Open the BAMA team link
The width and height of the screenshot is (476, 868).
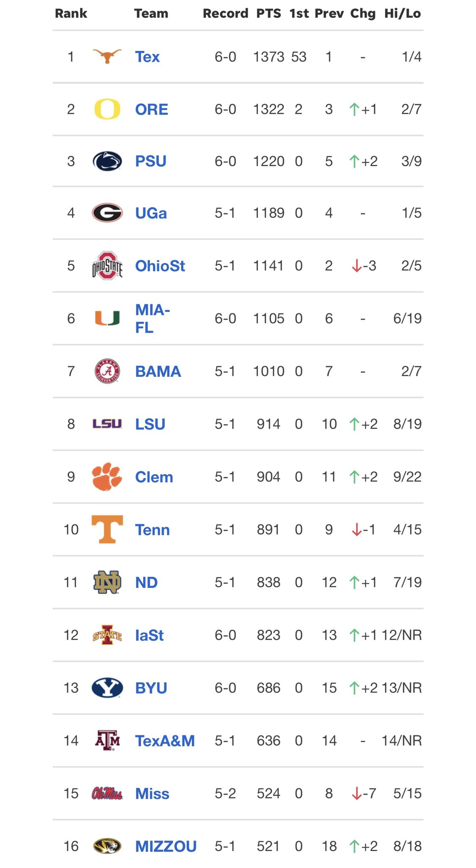tap(158, 371)
